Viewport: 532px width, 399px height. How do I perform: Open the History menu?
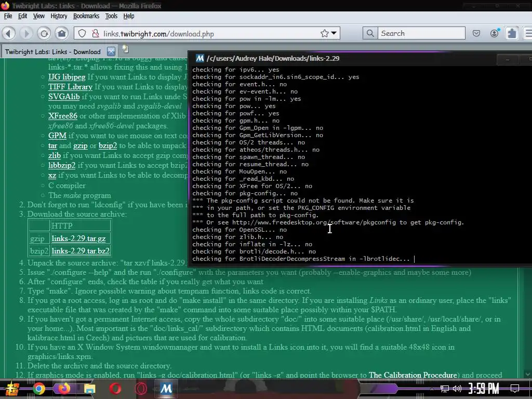click(x=59, y=16)
